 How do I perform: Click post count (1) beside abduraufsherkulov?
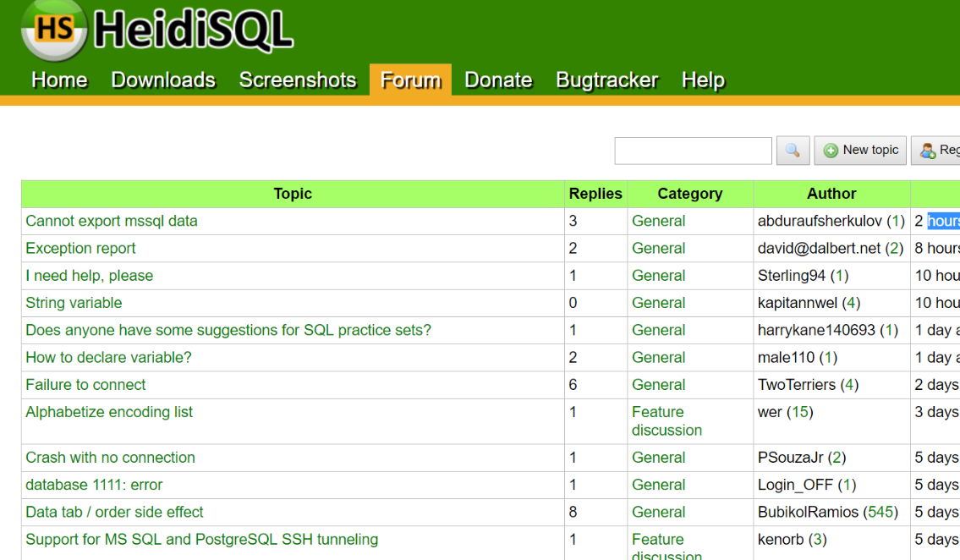896,221
